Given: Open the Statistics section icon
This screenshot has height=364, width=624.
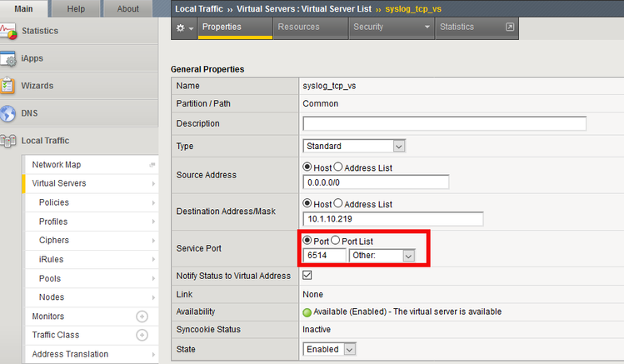Looking at the screenshot, I should pos(8,32).
